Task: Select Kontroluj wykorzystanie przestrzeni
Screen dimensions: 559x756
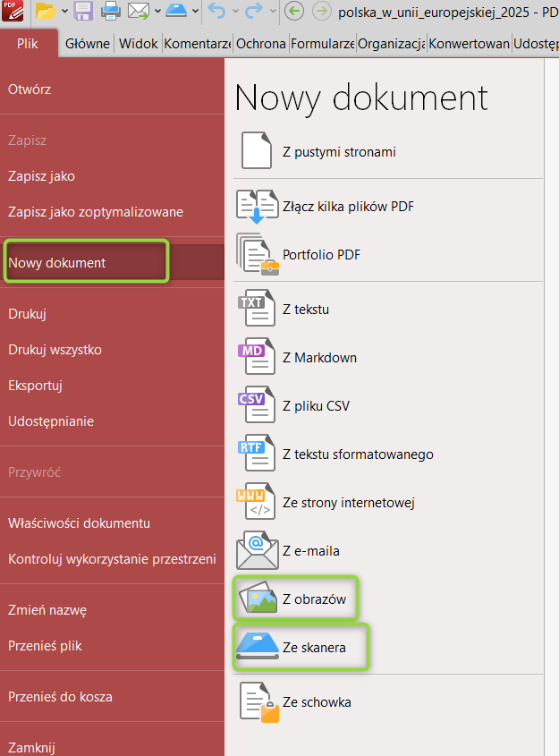Action: point(113,559)
